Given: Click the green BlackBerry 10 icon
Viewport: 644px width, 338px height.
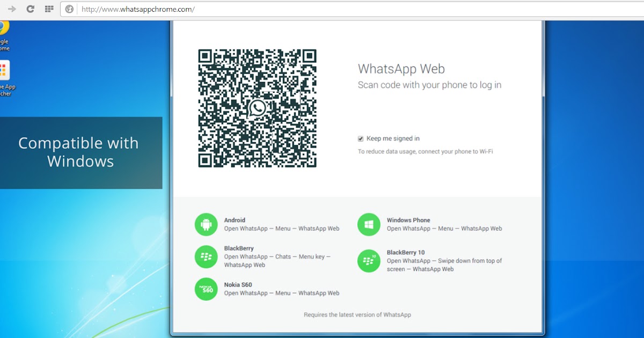Looking at the screenshot, I should pyautogui.click(x=369, y=261).
